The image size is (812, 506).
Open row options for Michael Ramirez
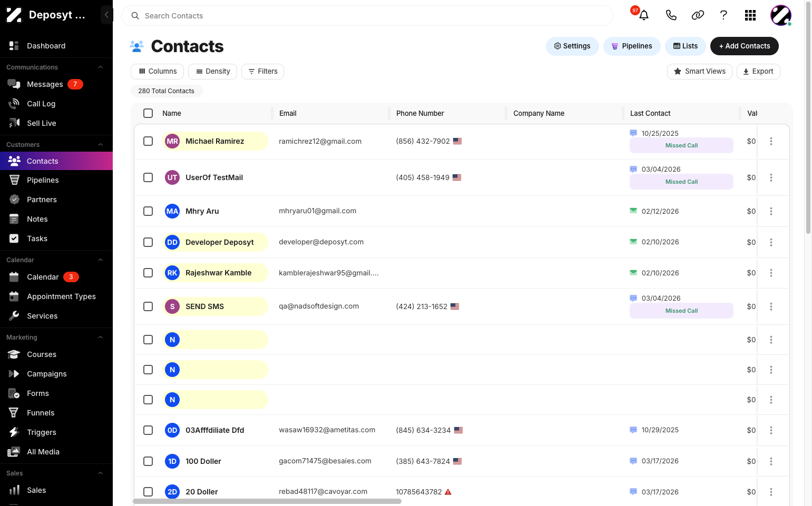[771, 141]
